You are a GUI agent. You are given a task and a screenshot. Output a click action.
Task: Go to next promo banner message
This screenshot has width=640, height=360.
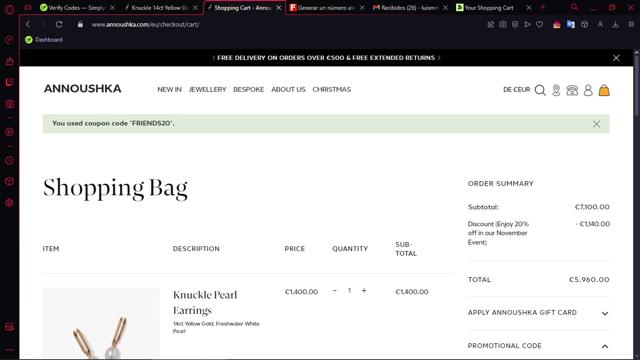(x=439, y=58)
